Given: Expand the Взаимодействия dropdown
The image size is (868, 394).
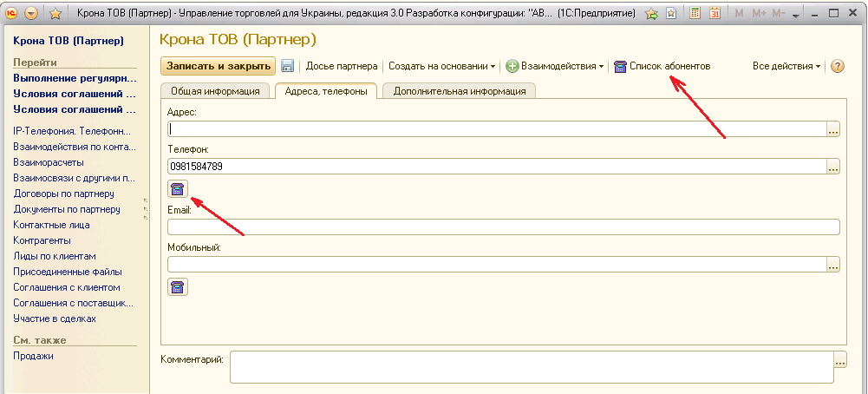Looking at the screenshot, I should 555,66.
